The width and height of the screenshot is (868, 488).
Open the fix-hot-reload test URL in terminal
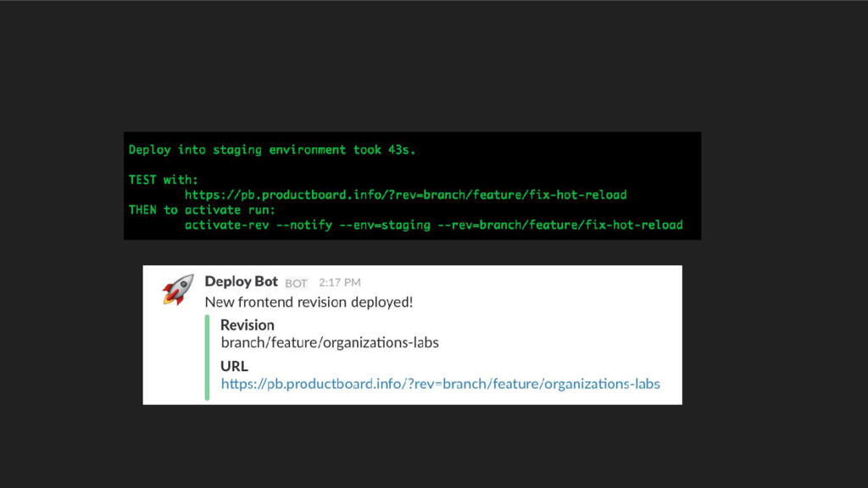pos(405,195)
